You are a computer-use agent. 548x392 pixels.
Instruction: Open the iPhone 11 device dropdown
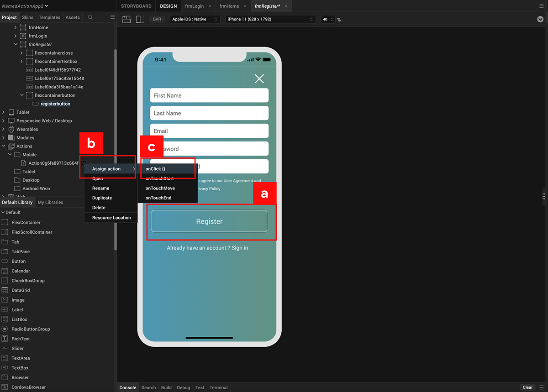pyautogui.click(x=271, y=20)
